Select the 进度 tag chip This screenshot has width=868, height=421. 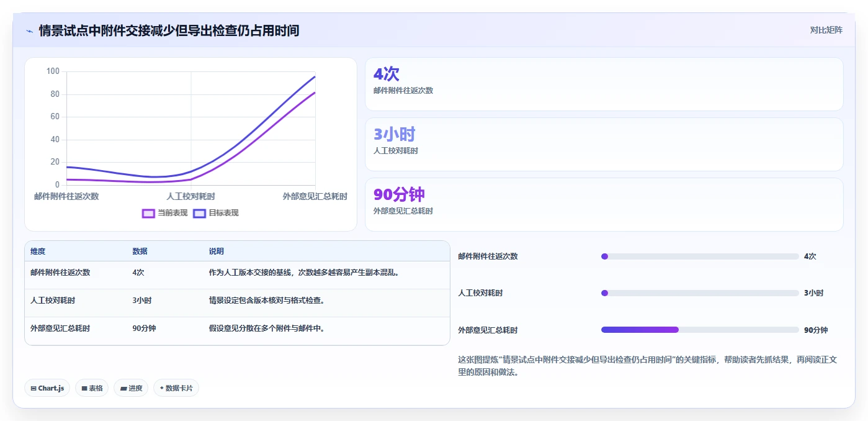coord(131,388)
